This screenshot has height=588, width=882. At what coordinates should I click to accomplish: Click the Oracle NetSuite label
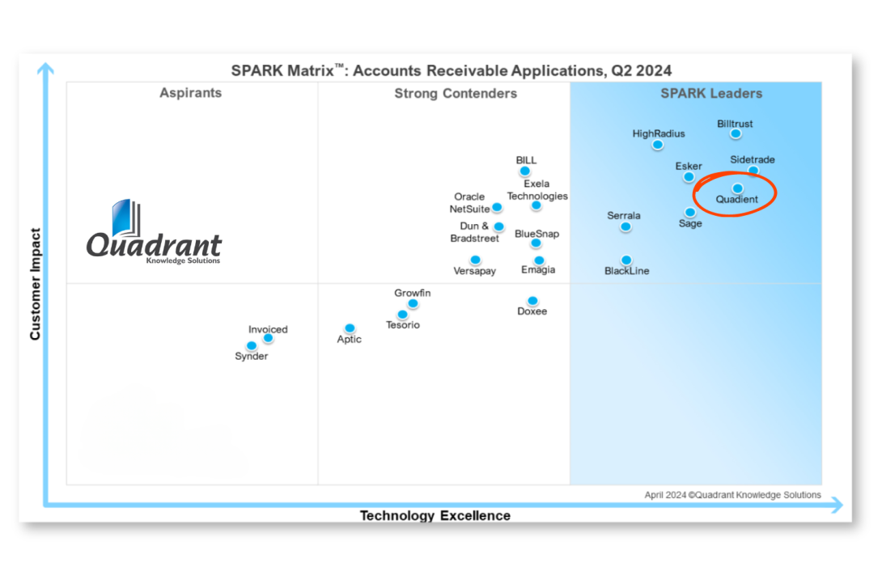coord(469,202)
